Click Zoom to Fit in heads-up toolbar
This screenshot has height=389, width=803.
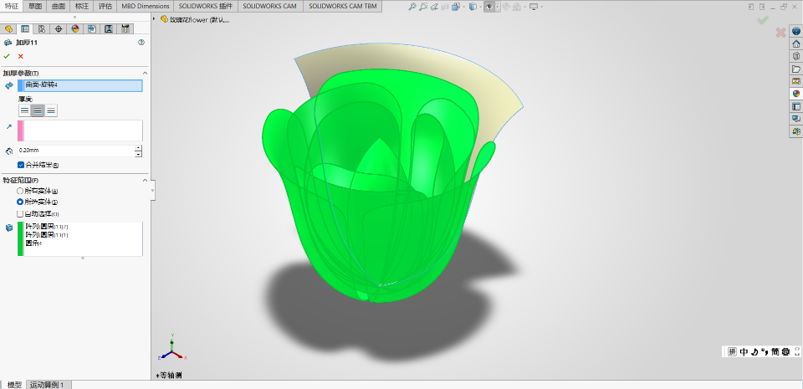412,7
